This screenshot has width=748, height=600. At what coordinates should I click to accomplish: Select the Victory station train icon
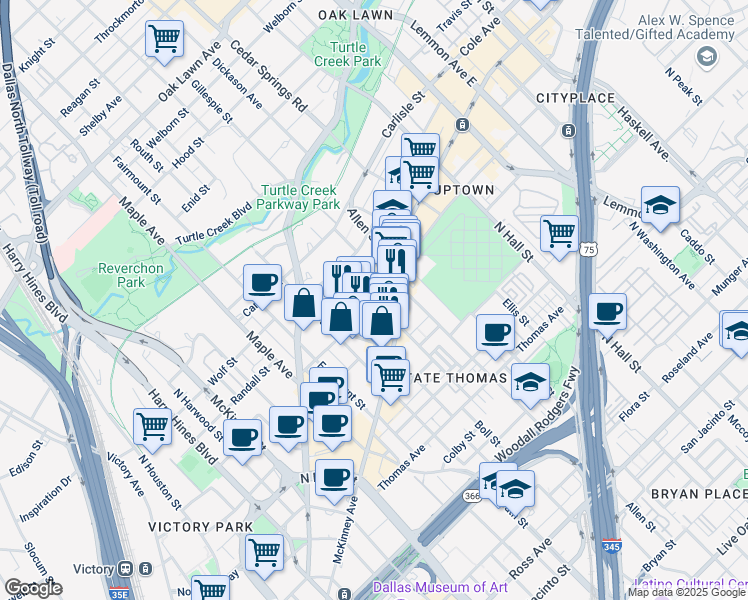[125, 569]
